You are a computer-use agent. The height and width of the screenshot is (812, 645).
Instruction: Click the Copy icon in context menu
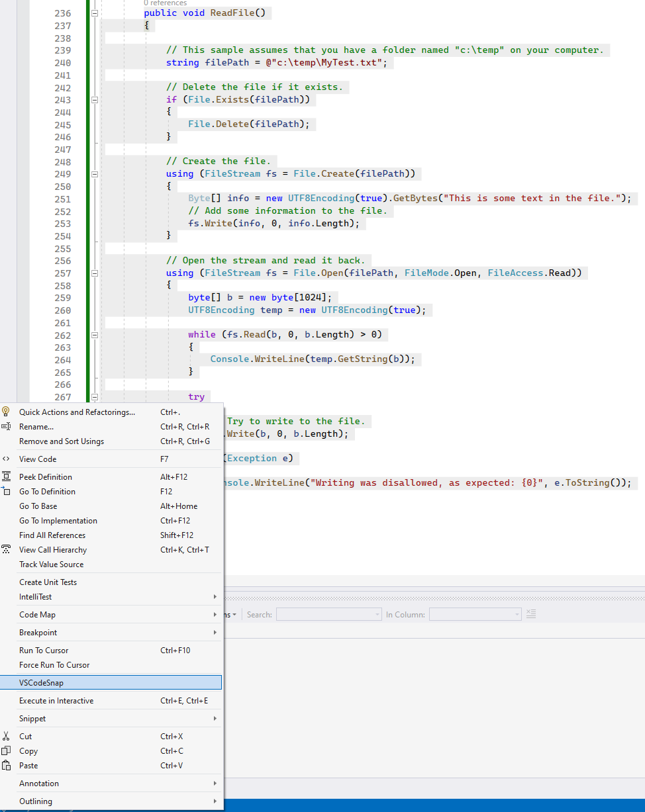coord(6,751)
